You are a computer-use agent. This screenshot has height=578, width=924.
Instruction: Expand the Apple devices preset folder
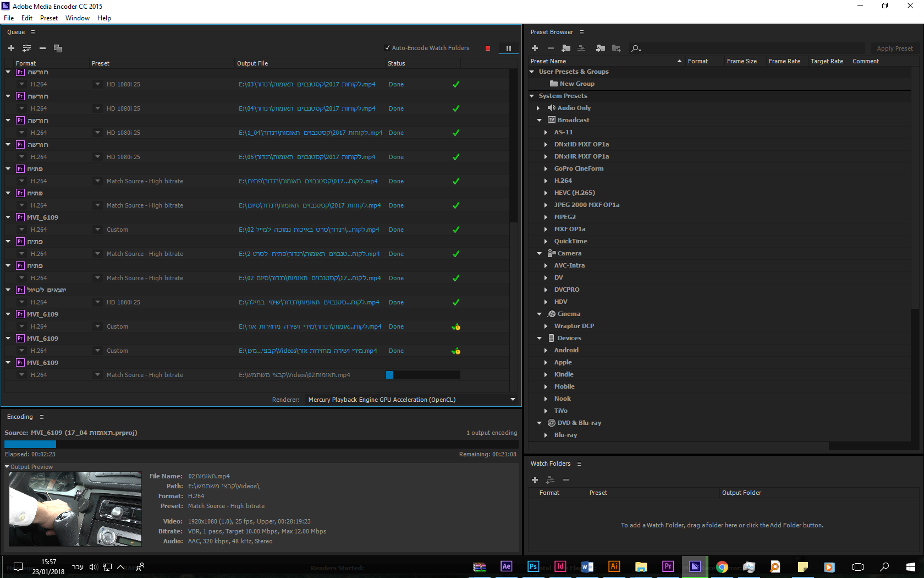pyautogui.click(x=546, y=362)
